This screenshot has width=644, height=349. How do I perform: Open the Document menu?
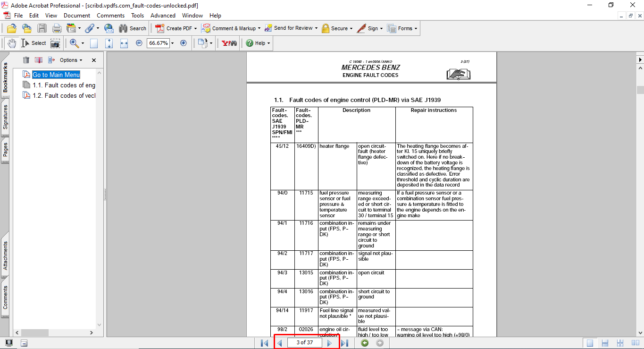[77, 16]
